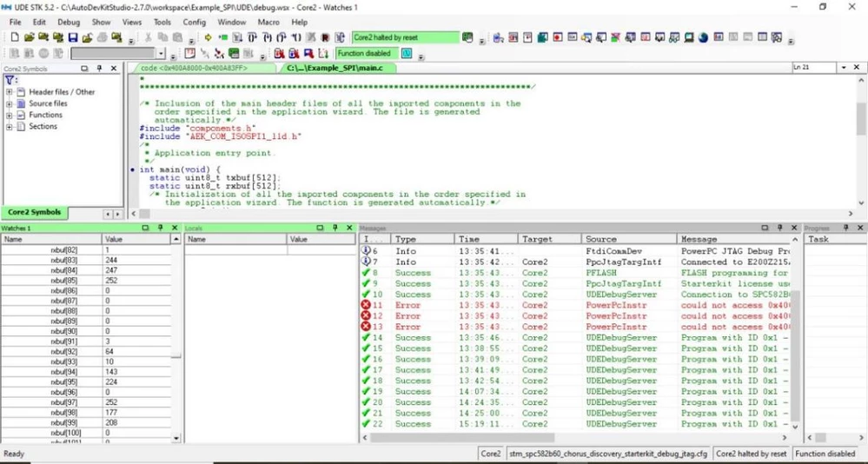The image size is (868, 464).
Task: Switch to the code <0x400A8000-0x400A83FF> tab
Action: coord(202,68)
